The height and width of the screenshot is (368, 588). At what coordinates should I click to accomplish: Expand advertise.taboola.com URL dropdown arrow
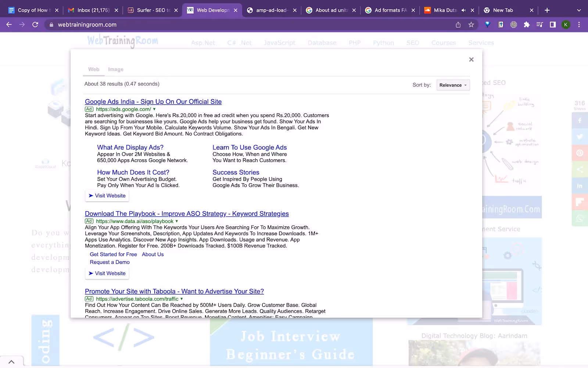pyautogui.click(x=182, y=299)
